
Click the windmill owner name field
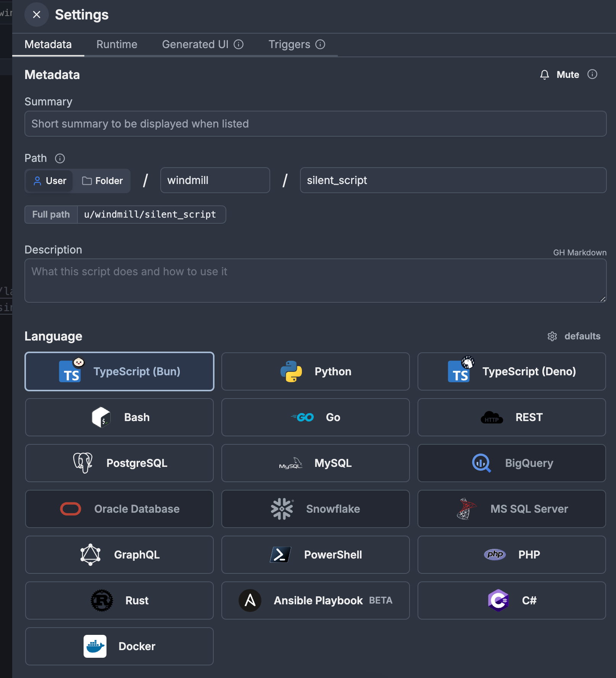pyautogui.click(x=215, y=180)
